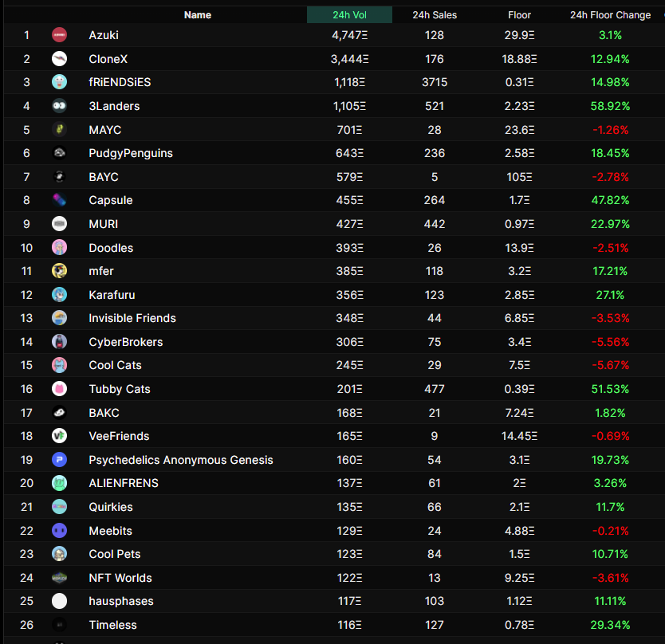Image resolution: width=665 pixels, height=644 pixels.
Task: Click the Capsule collection icon
Action: [x=59, y=200]
